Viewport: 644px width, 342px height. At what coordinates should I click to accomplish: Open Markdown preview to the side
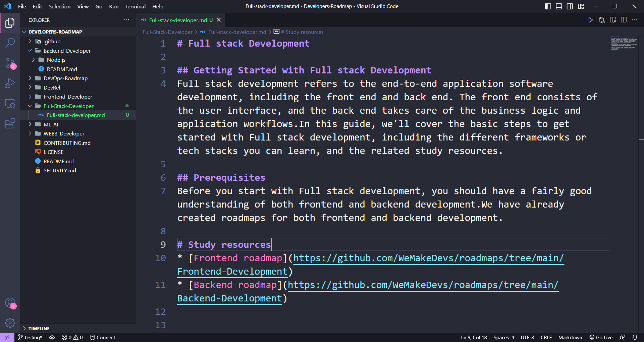tap(613, 20)
